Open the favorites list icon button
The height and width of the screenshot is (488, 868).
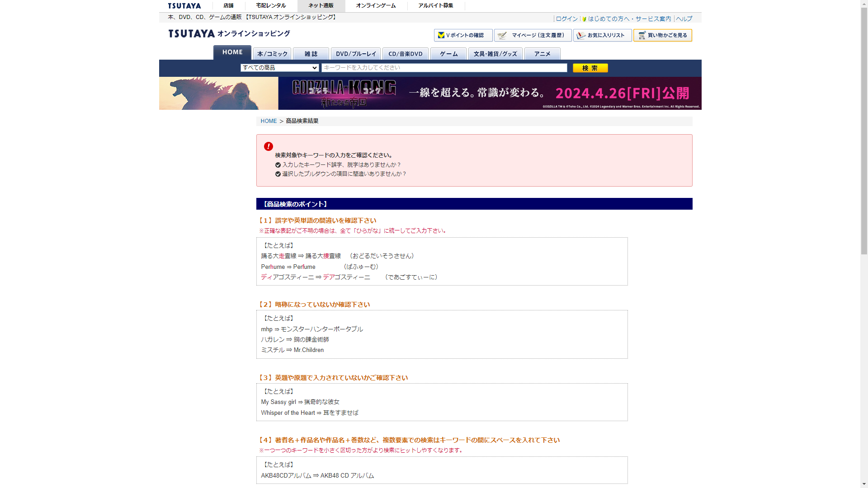(581, 35)
